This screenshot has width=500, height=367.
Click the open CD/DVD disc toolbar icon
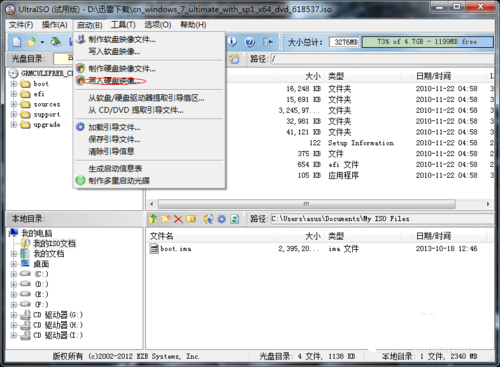tap(56, 42)
